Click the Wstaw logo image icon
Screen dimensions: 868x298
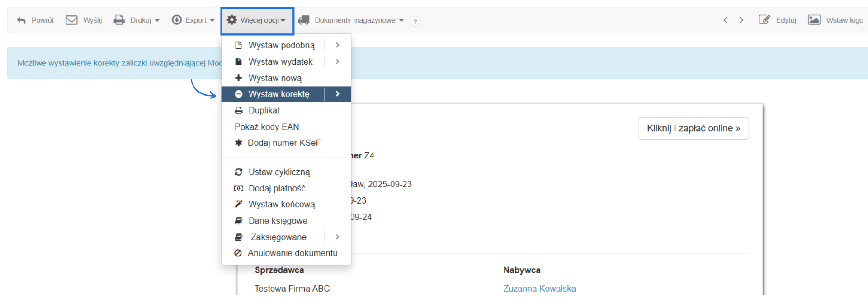tap(814, 20)
